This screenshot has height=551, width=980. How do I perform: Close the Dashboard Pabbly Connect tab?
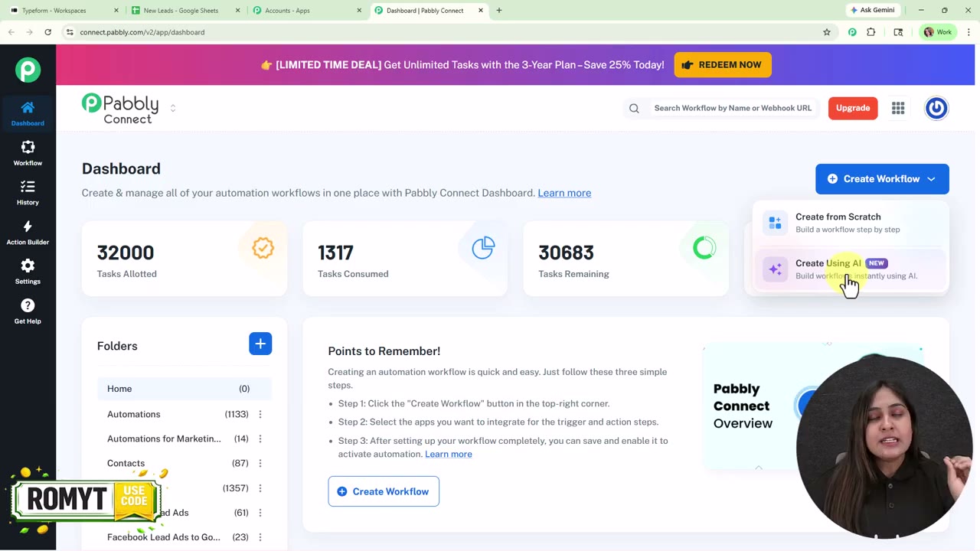pyautogui.click(x=481, y=11)
